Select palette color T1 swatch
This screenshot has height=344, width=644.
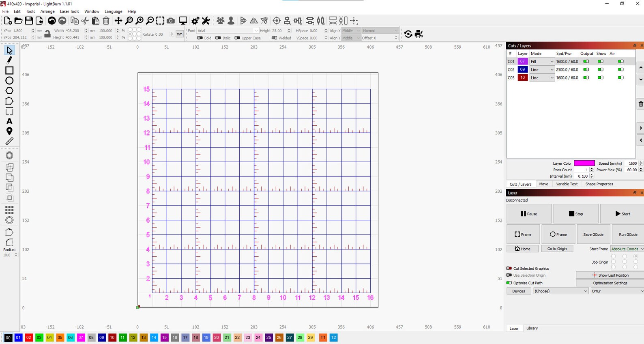[323, 338]
